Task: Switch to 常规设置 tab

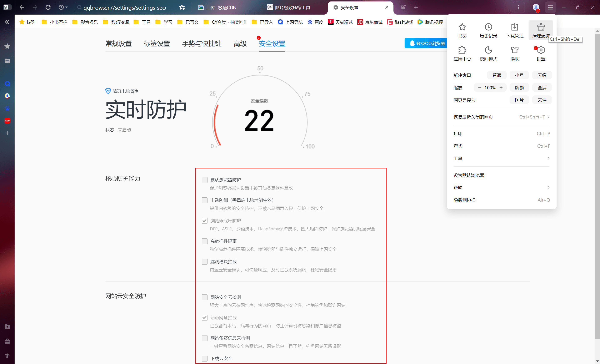Action: coord(118,44)
